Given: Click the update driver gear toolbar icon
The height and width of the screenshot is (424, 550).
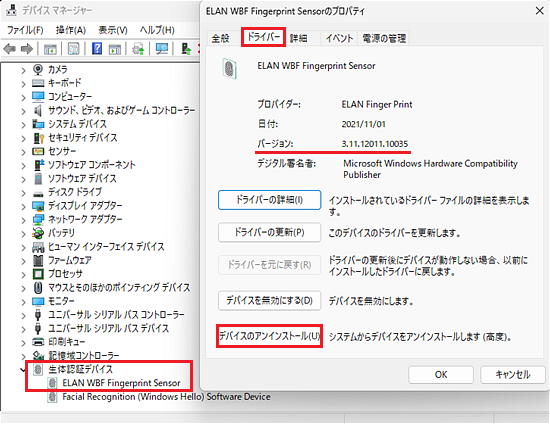Looking at the screenshot, I should (x=138, y=49).
